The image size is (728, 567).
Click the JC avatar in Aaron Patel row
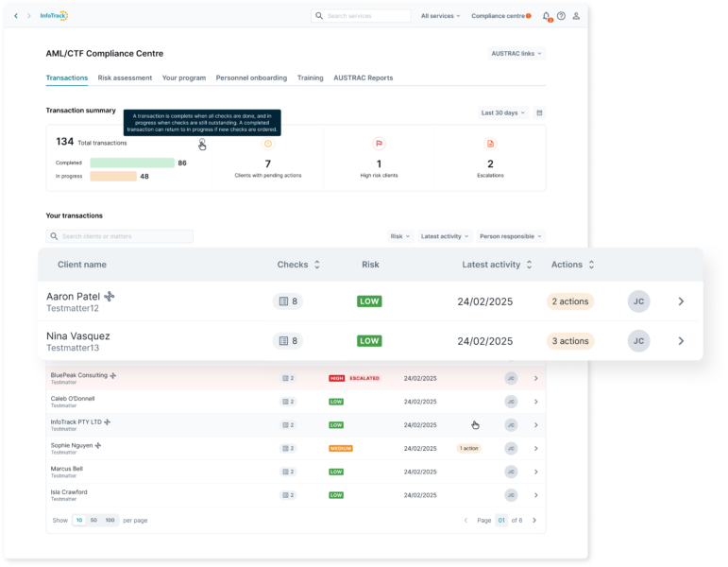(639, 301)
